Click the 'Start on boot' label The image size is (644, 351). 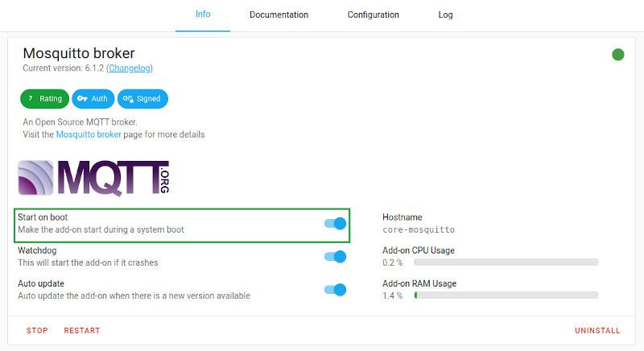tap(43, 217)
